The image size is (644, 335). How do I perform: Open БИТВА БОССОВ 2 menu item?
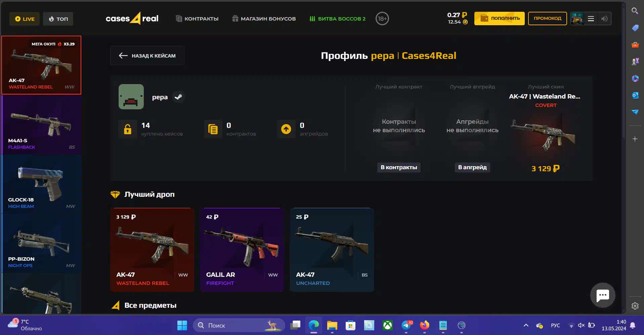pyautogui.click(x=338, y=18)
